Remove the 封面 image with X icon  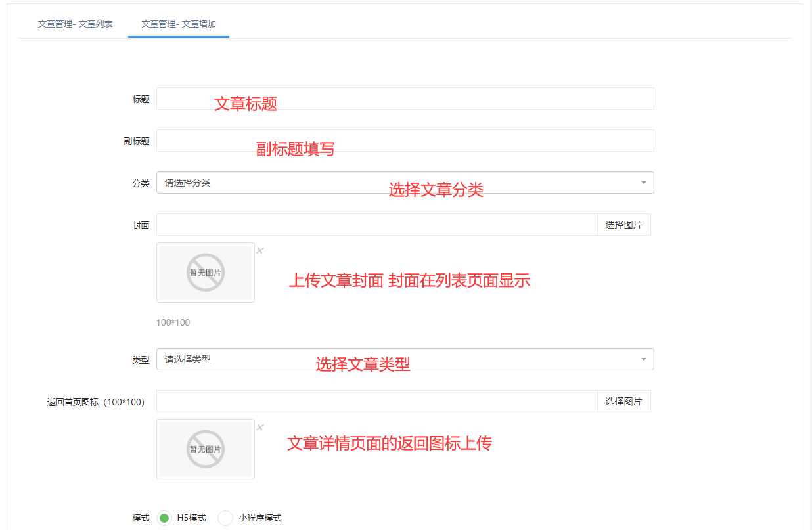(260, 250)
